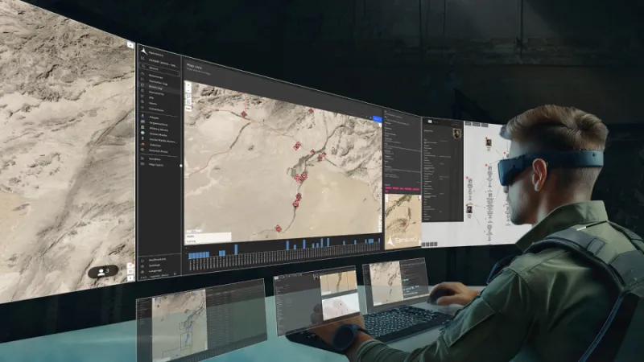Zoom out with the map minus button
This screenshot has width=644, height=362.
[x=188, y=91]
